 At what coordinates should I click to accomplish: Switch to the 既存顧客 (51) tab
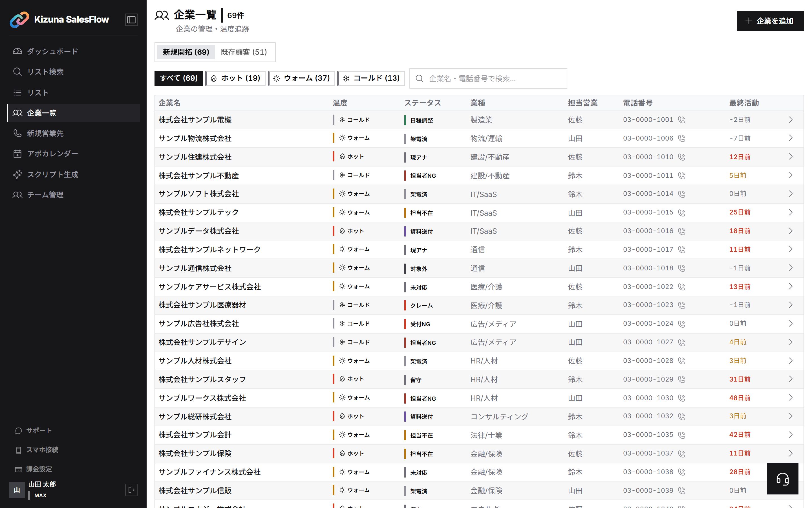[244, 52]
